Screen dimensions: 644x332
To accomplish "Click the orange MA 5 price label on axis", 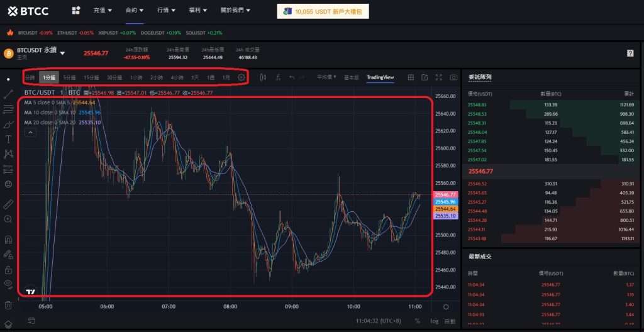I will pyautogui.click(x=446, y=209).
